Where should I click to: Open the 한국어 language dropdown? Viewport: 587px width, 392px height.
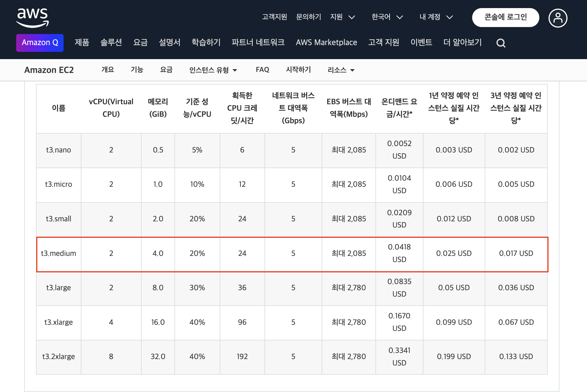pyautogui.click(x=387, y=17)
